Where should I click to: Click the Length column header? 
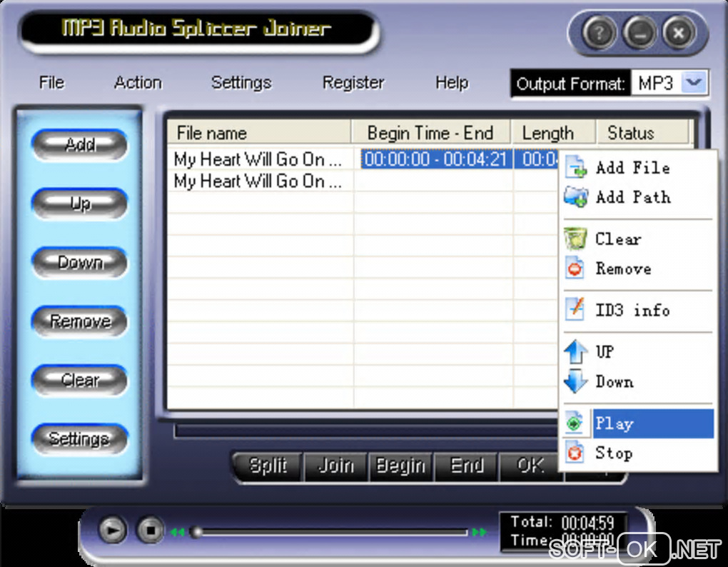553,134
